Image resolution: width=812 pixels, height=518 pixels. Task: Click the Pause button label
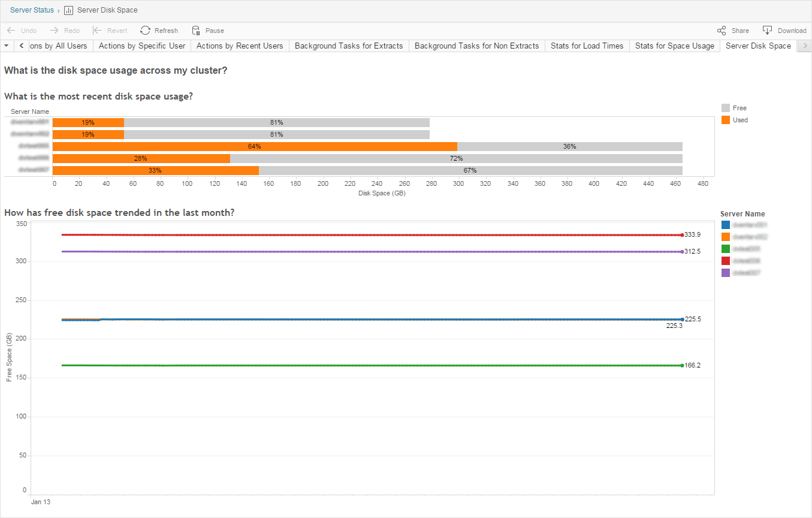pos(215,31)
